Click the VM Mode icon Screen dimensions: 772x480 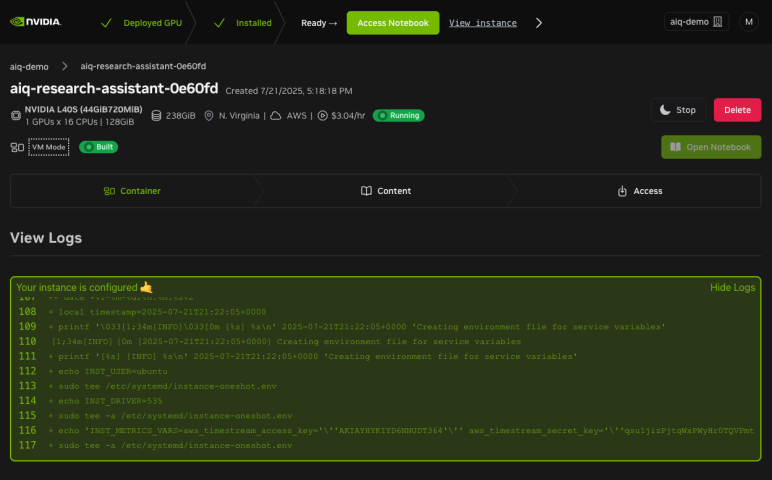pyautogui.click(x=17, y=147)
